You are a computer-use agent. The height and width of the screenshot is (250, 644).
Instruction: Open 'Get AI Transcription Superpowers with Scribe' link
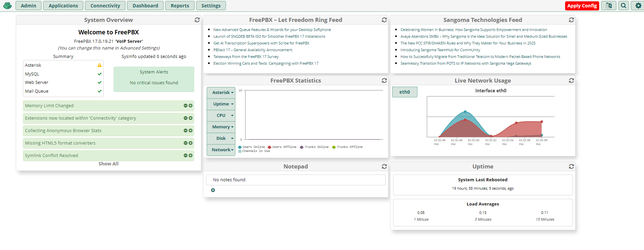tap(261, 43)
